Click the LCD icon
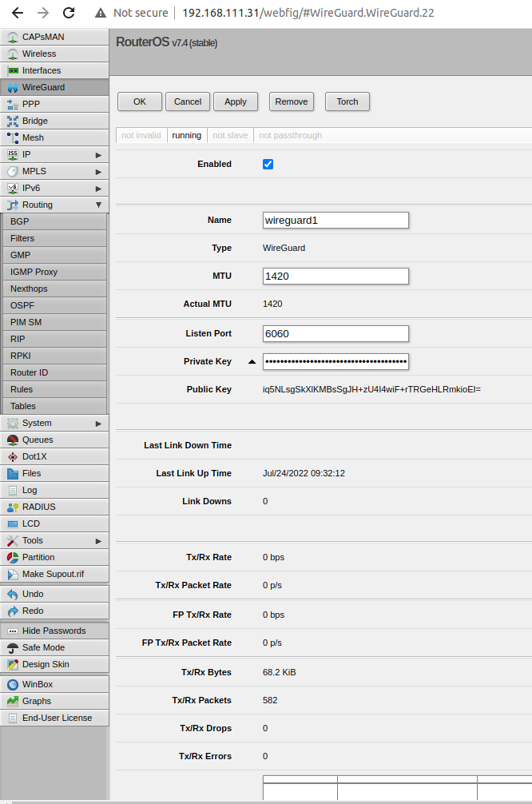 coord(12,524)
